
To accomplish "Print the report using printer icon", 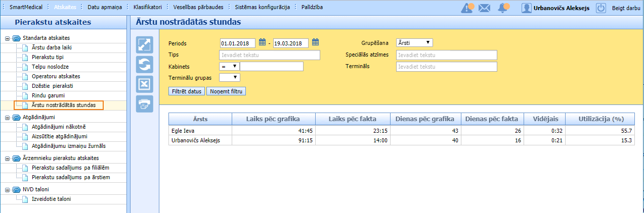I will point(145,104).
